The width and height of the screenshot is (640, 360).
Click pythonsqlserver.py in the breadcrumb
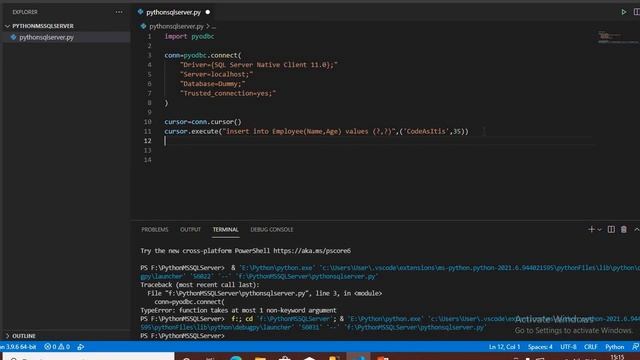coord(176,26)
